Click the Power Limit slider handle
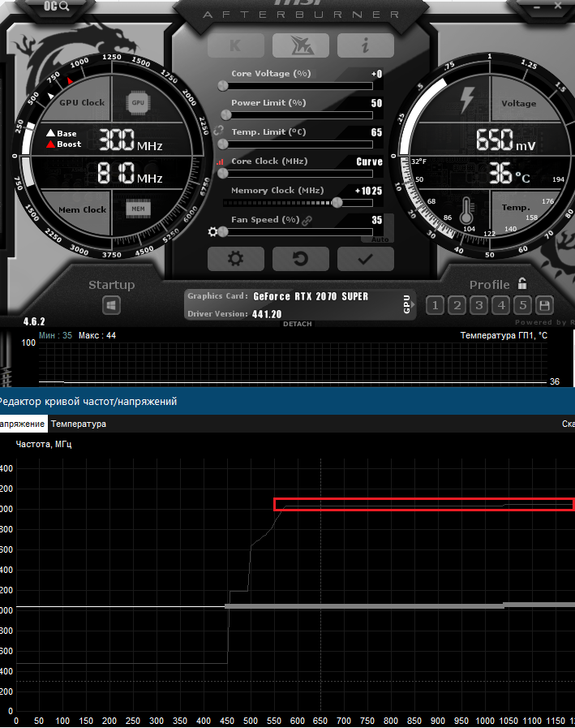 tap(226, 114)
